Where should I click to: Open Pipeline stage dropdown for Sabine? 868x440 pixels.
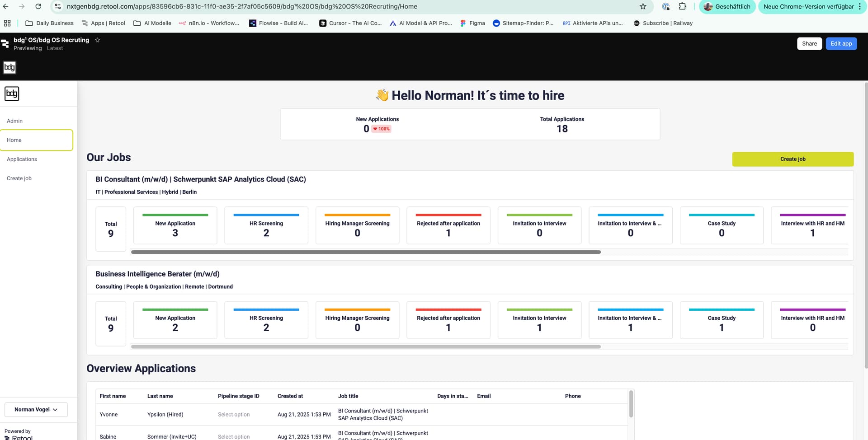pos(234,436)
